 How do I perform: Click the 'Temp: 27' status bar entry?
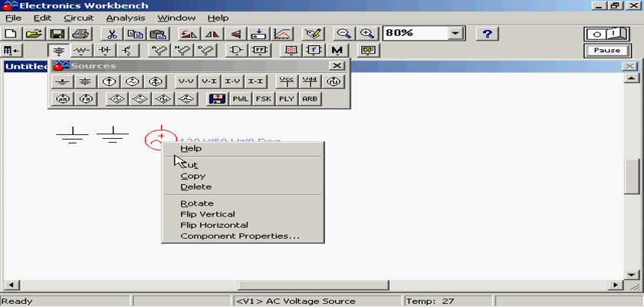pos(430,302)
